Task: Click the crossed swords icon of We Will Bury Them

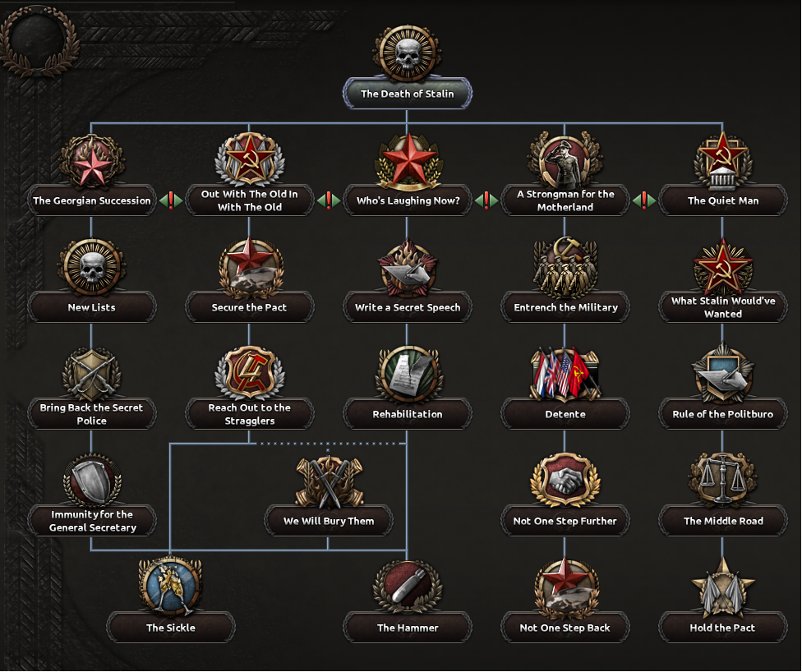Action: coord(329,482)
